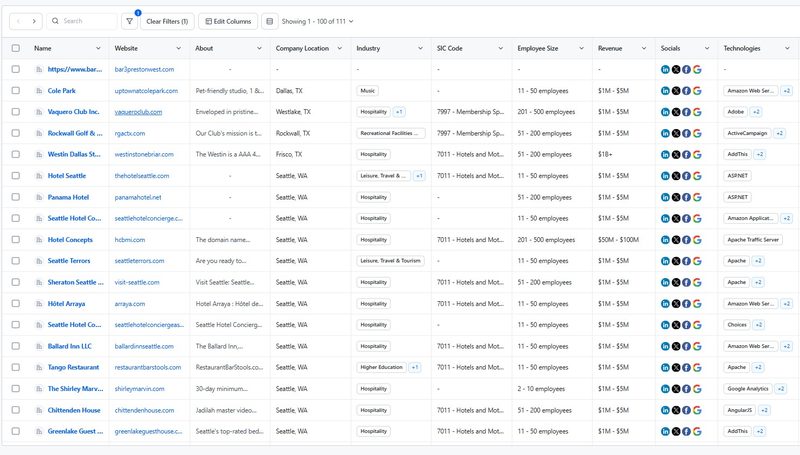Open the filter funnel icon
This screenshot has height=455, width=800.
click(x=130, y=21)
